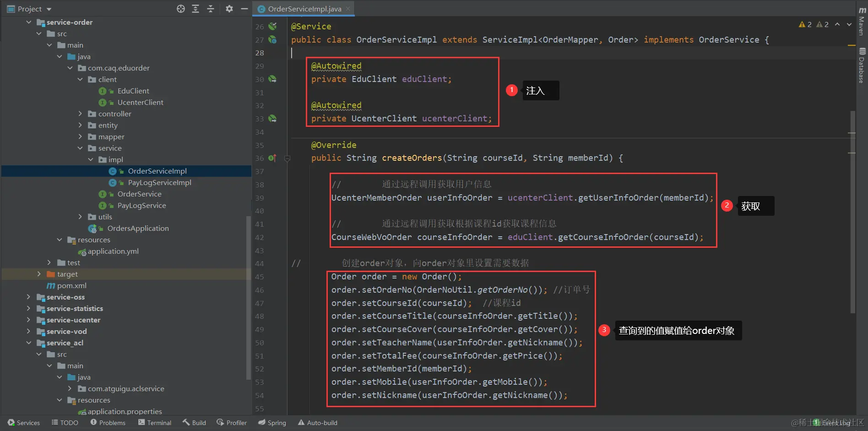Open the Build tool window

coord(194,422)
